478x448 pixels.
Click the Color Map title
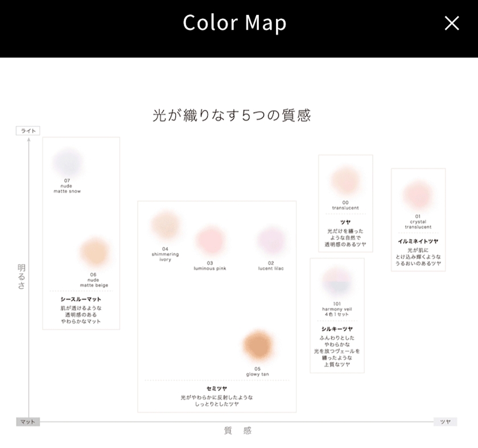[x=234, y=23]
